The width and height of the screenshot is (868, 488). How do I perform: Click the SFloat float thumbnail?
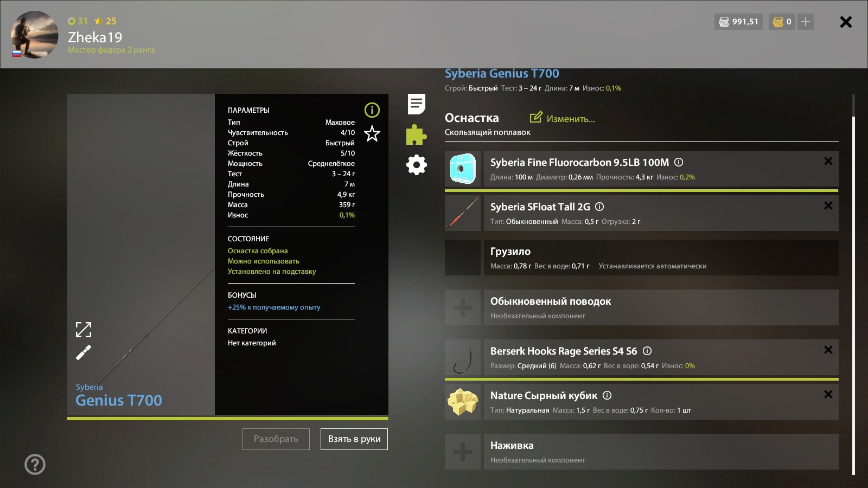tap(463, 213)
